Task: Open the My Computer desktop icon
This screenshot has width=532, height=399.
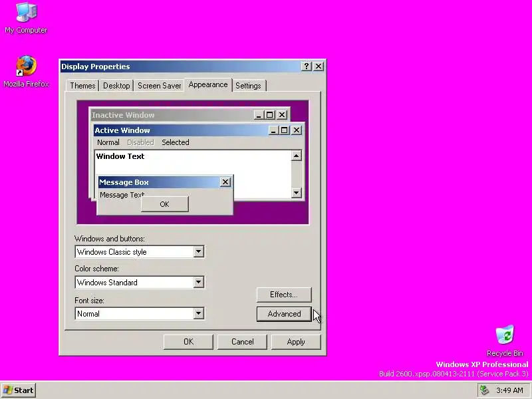Action: coord(26,18)
